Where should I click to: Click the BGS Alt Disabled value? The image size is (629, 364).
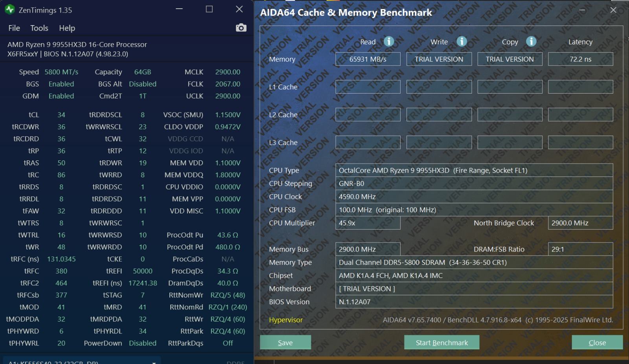143,84
